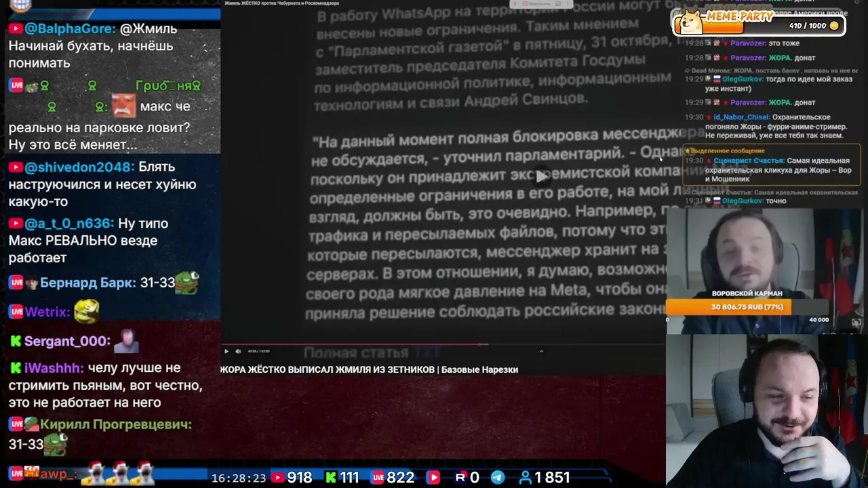The width and height of the screenshot is (868, 488).
Task: Click the emote image in Sergant_000's message
Action: (x=127, y=341)
